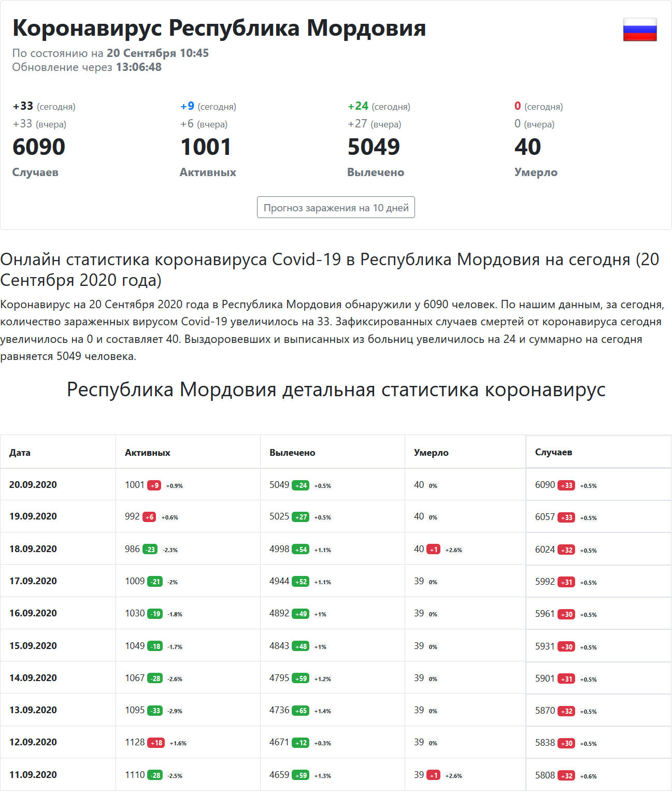Click the active count 1001 in summary
Image resolution: width=672 pixels, height=794 pixels.
click(x=205, y=147)
